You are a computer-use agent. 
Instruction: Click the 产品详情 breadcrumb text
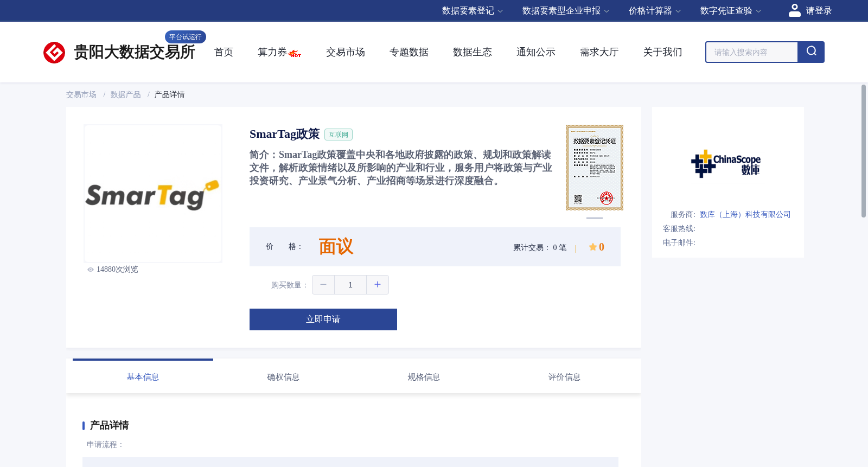pyautogui.click(x=169, y=95)
